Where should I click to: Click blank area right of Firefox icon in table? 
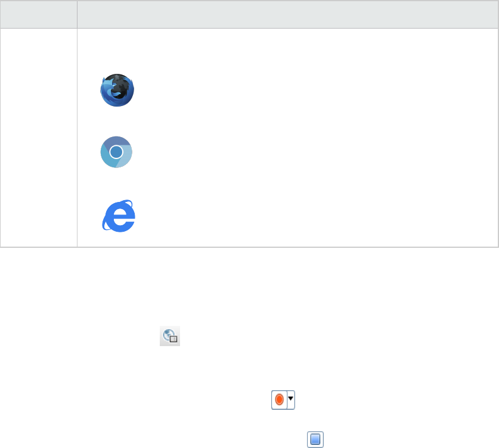tap(315, 91)
